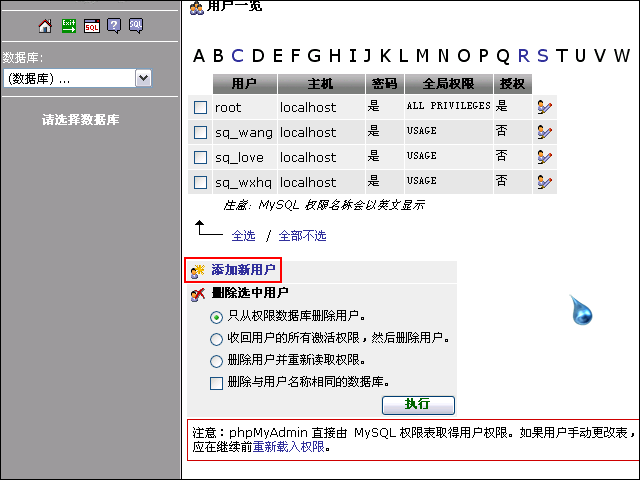Click the 删除选中用户 heading
Viewport: 640px width, 480px height.
(250, 293)
